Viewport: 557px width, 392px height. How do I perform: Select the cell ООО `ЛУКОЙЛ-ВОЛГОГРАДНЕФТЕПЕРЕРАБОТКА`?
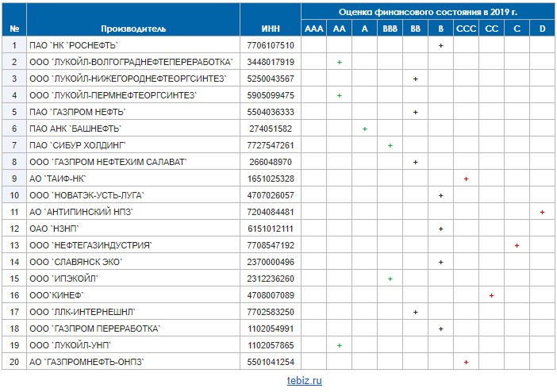click(x=133, y=62)
